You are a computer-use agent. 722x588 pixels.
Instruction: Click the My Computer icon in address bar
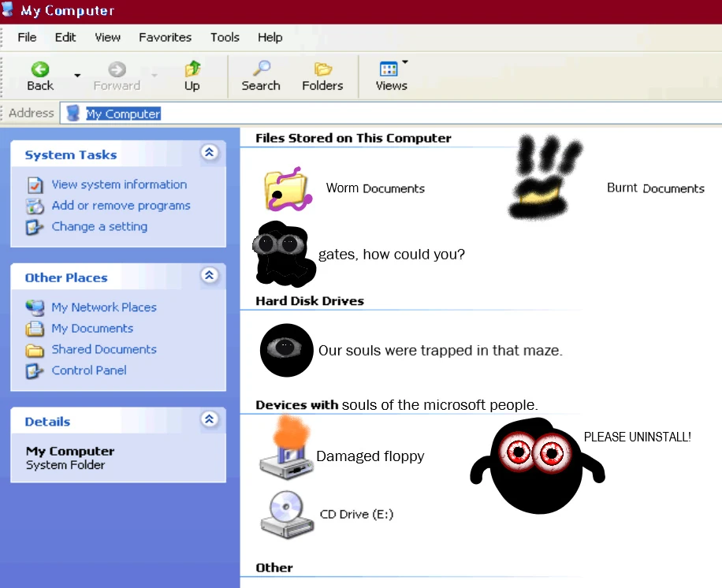pyautogui.click(x=73, y=114)
